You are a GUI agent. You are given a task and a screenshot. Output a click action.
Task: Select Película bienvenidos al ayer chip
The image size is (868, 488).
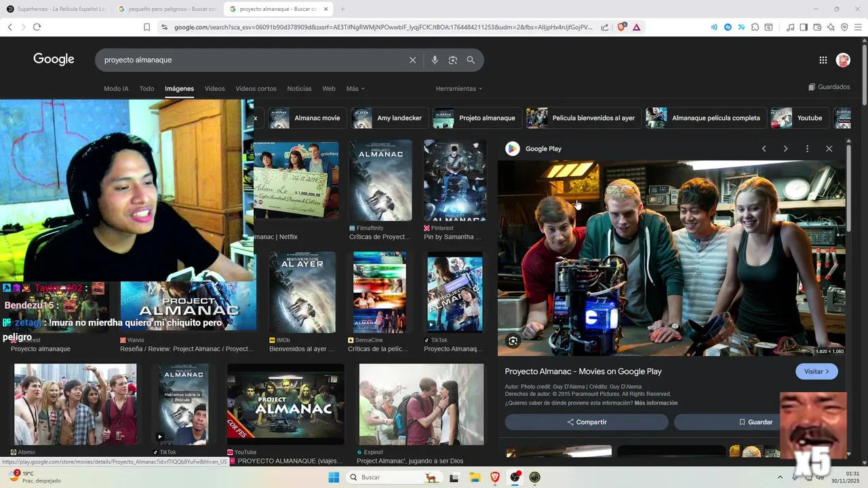point(583,118)
